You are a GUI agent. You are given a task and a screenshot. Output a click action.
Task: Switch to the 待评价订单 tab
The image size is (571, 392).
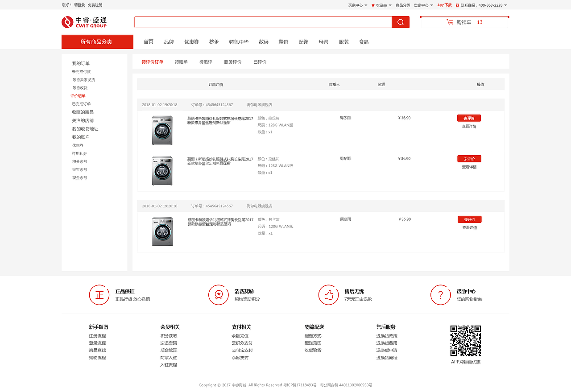(153, 62)
